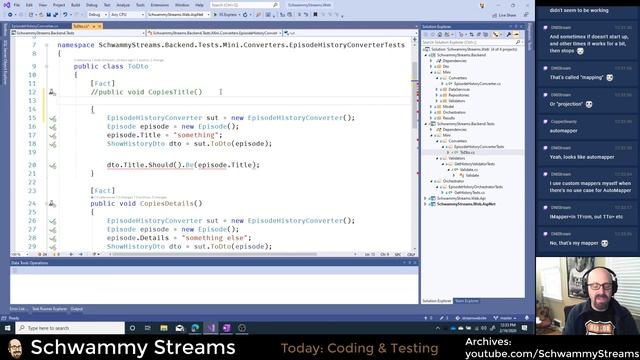Image resolution: width=640 pixels, height=360 pixels.
Task: Click the Solution Explorer Properties wrench icon
Action: click(x=509, y=35)
